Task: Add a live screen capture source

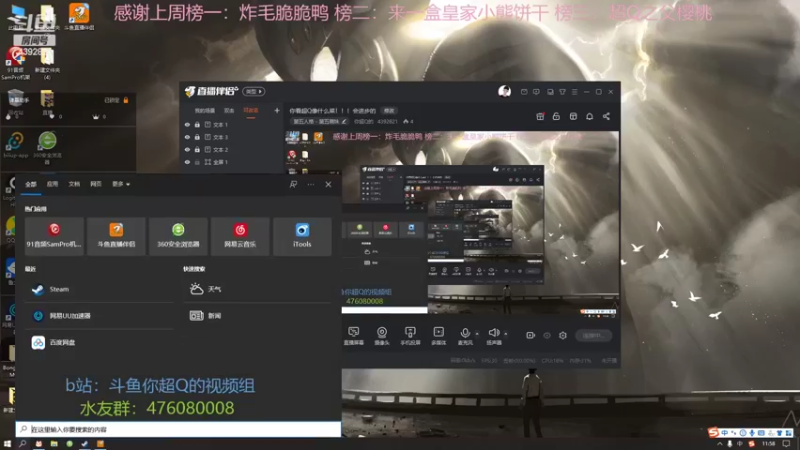Action: tap(354, 336)
